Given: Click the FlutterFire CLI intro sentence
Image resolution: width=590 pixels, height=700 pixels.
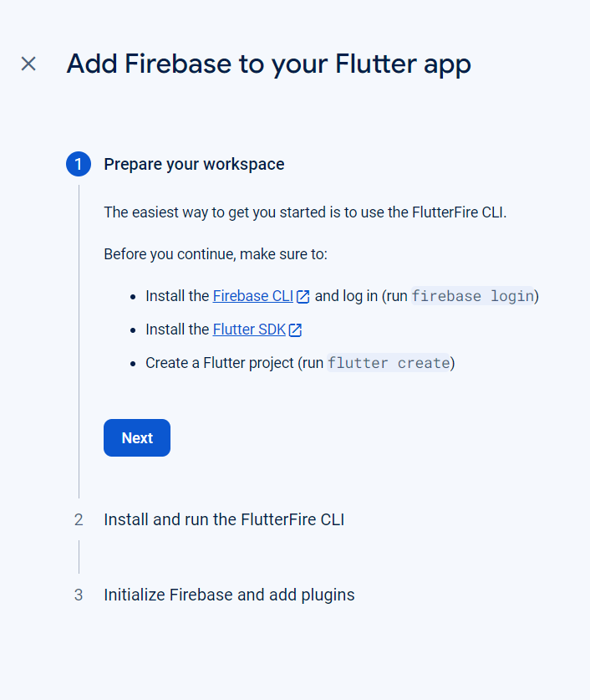Looking at the screenshot, I should tap(305, 212).
